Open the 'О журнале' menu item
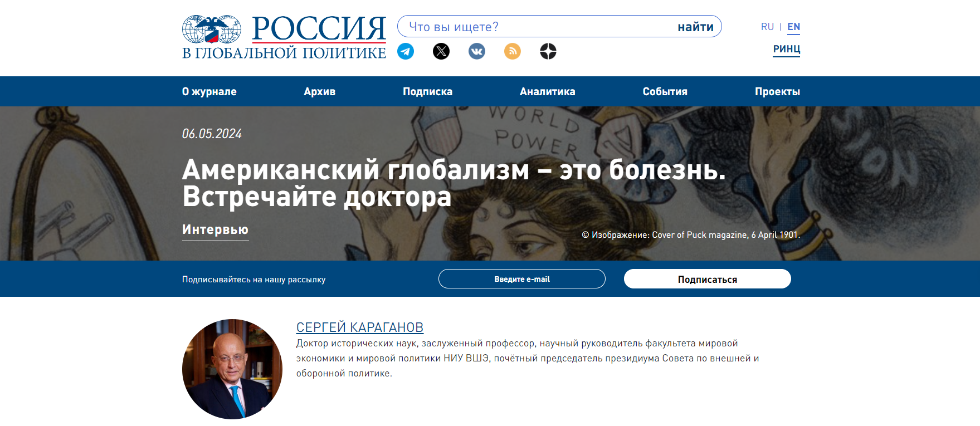The image size is (980, 426). coord(209,91)
